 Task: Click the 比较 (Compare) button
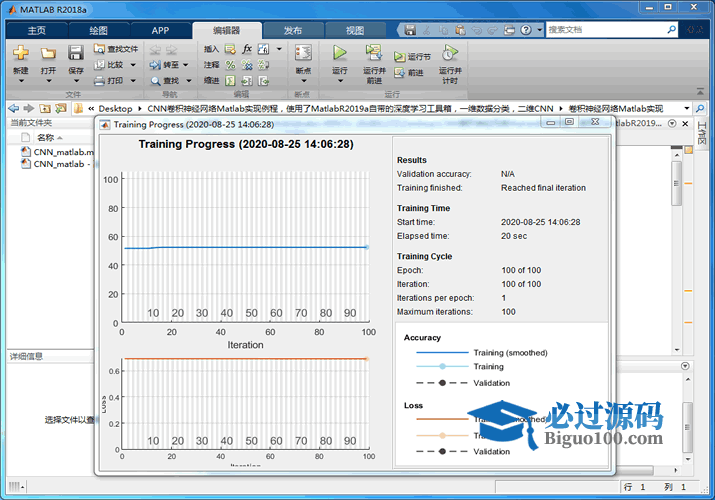click(x=109, y=65)
